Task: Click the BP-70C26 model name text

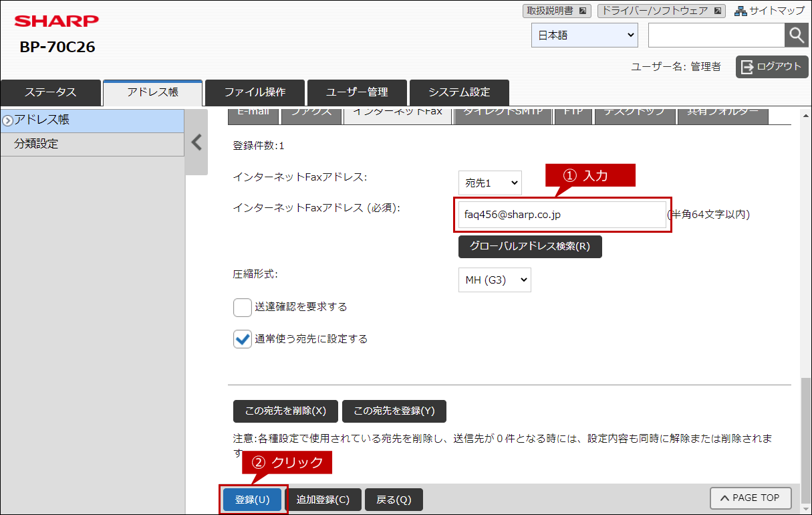Action: [57, 47]
